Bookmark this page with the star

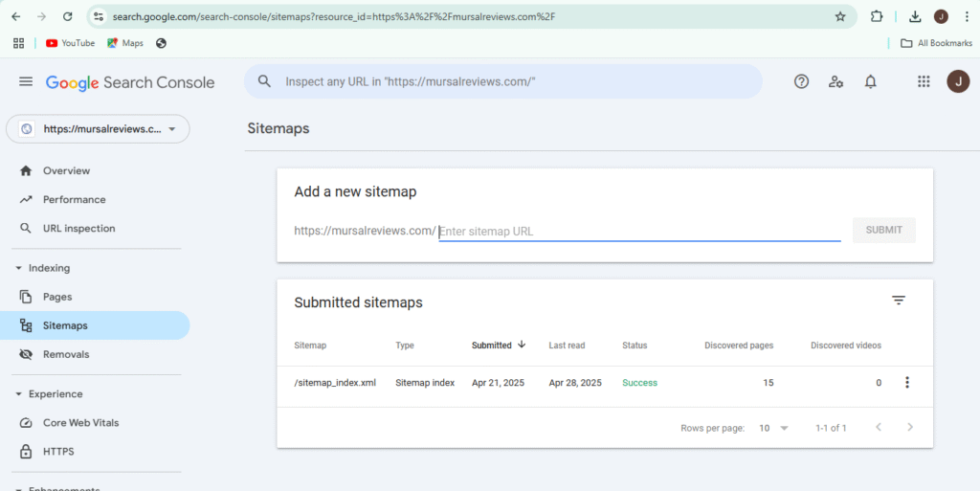(x=840, y=17)
